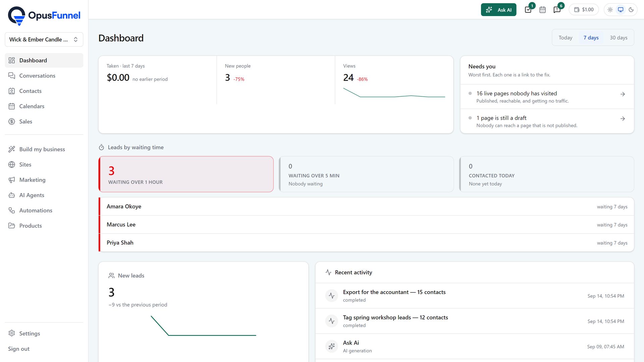Click the sparkle icon on Ask Ai activity row
This screenshot has width=644, height=362.
pyautogui.click(x=332, y=346)
